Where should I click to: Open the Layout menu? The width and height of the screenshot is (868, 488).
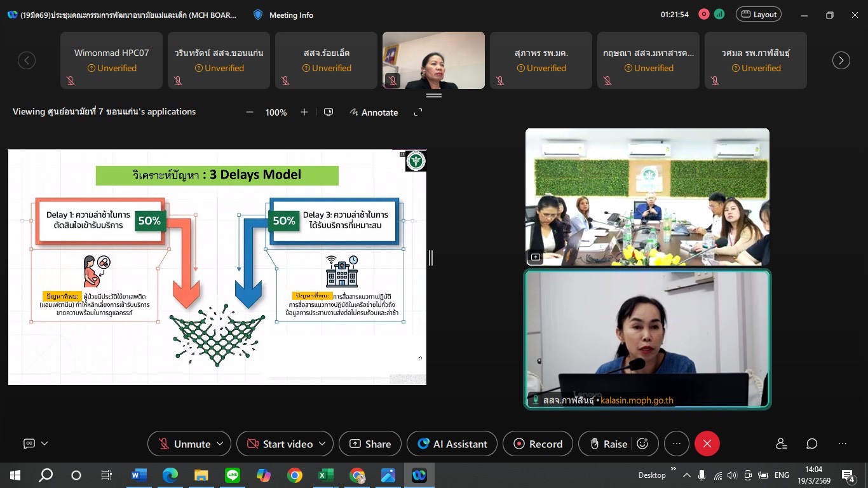[x=758, y=15]
